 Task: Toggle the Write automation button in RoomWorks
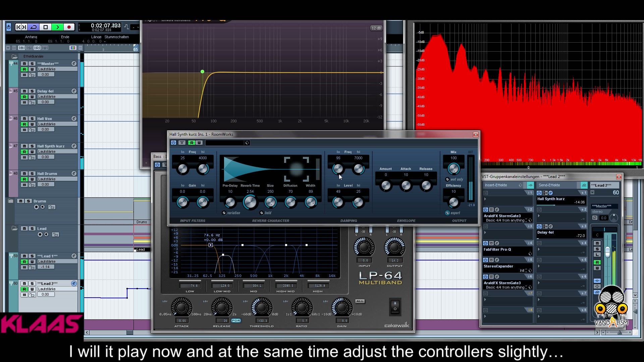click(x=199, y=143)
